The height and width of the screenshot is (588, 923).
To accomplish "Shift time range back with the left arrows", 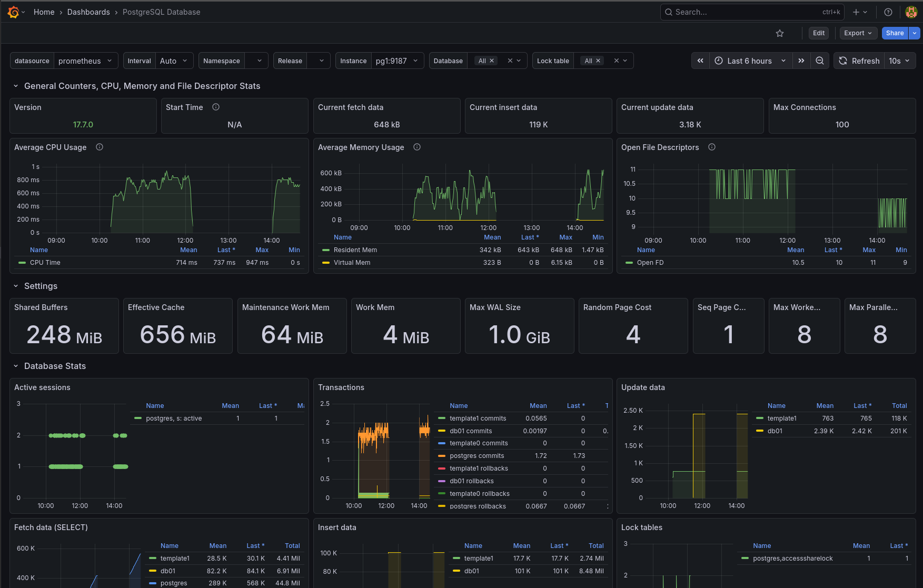I will click(x=700, y=61).
